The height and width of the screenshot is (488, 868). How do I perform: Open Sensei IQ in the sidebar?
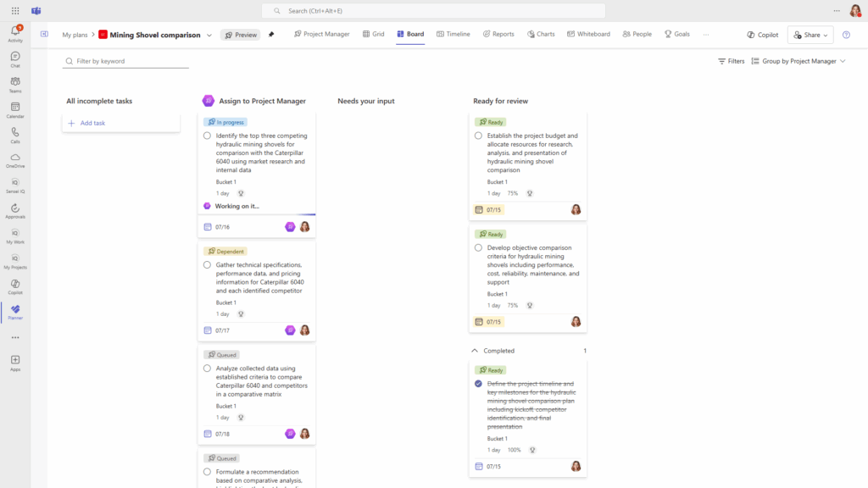tap(15, 186)
